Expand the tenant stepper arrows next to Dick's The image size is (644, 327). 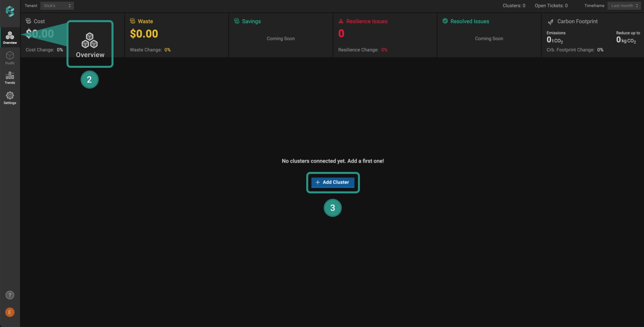[x=70, y=5]
